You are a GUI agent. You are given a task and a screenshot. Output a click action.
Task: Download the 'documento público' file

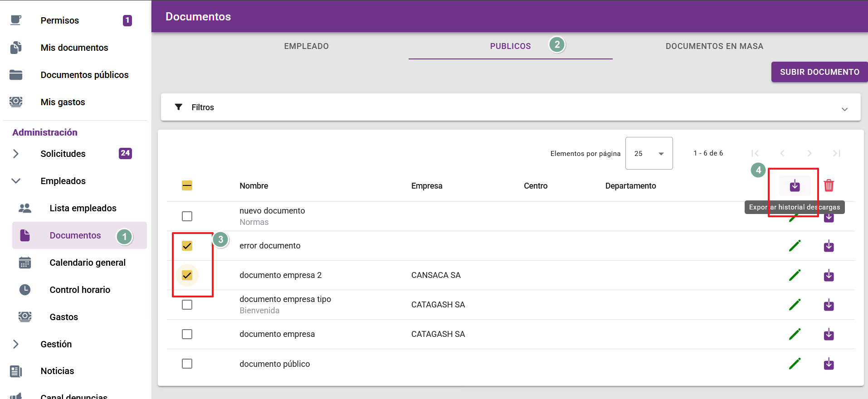(x=829, y=364)
